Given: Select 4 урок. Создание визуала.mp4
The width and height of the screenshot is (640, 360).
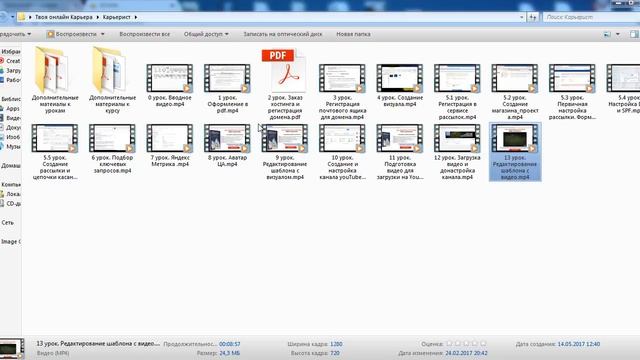Looking at the screenshot, I should pos(400,85).
